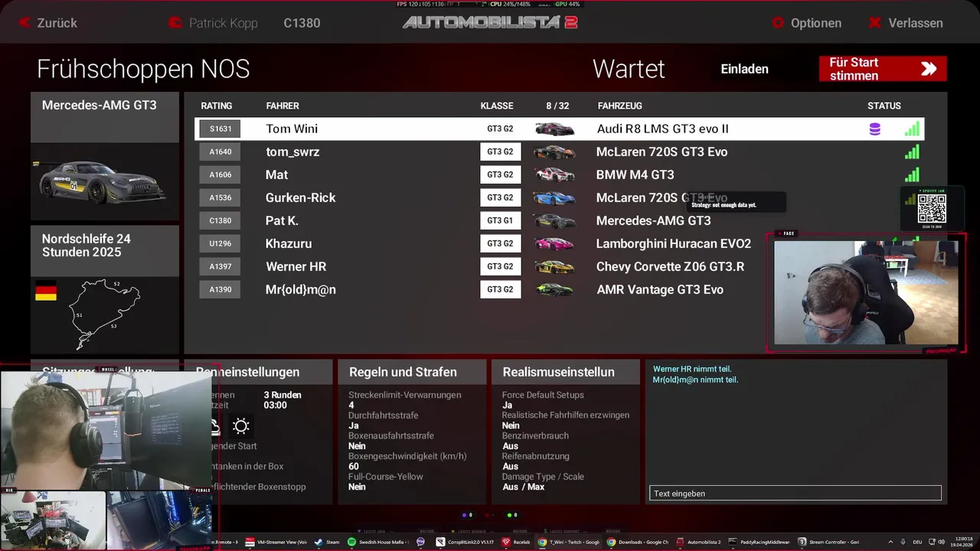
Task: Open the Optionen menu
Action: (x=806, y=23)
